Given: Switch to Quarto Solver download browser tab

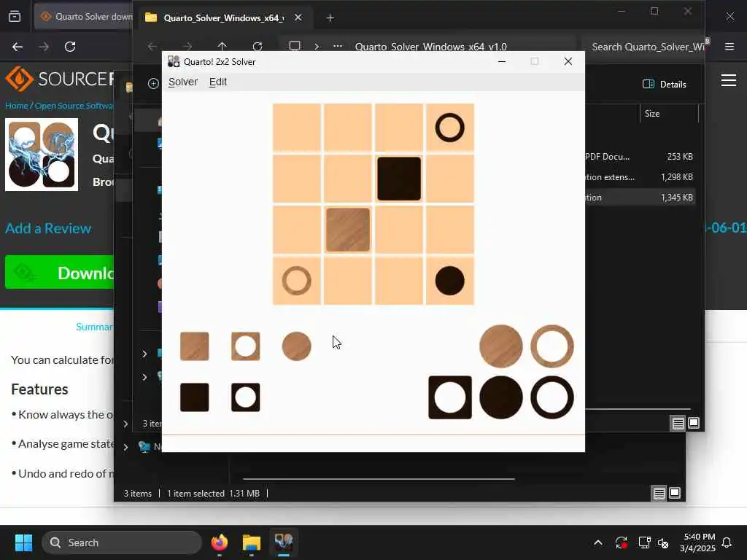Looking at the screenshot, I should pos(87,17).
